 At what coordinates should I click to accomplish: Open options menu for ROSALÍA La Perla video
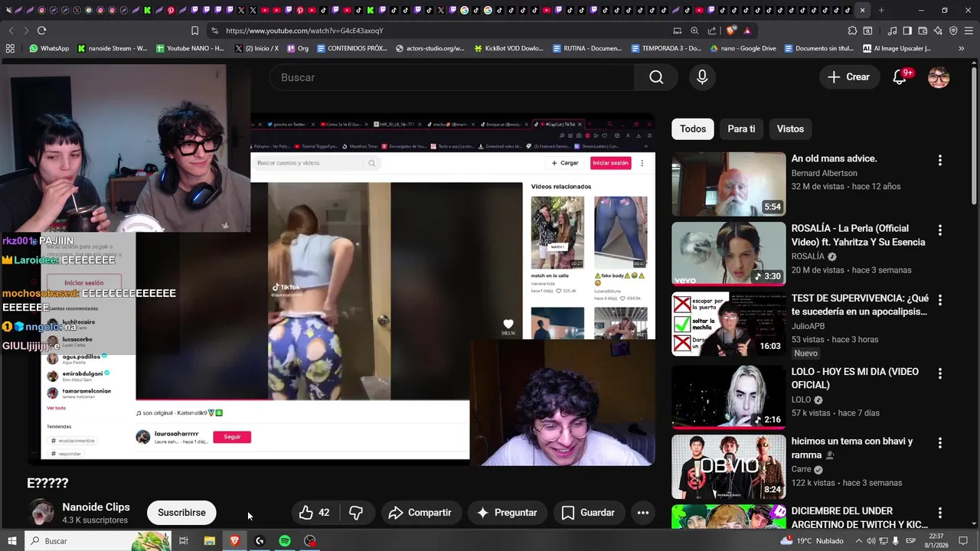(940, 230)
